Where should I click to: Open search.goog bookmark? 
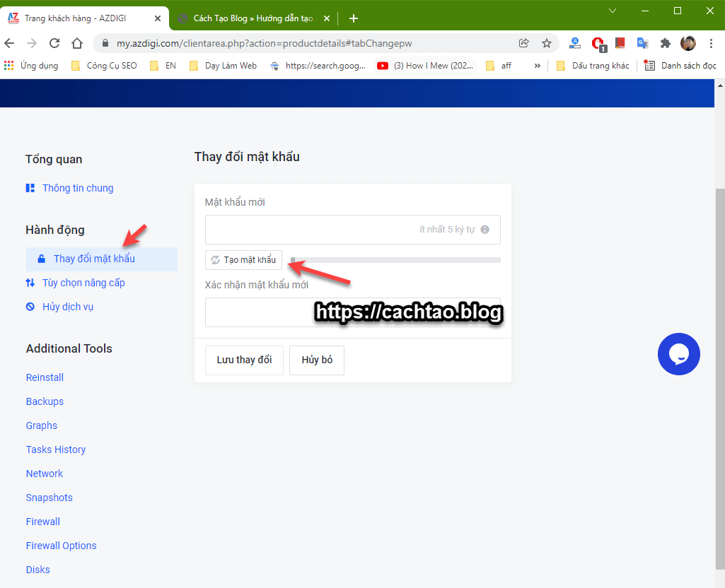click(318, 66)
